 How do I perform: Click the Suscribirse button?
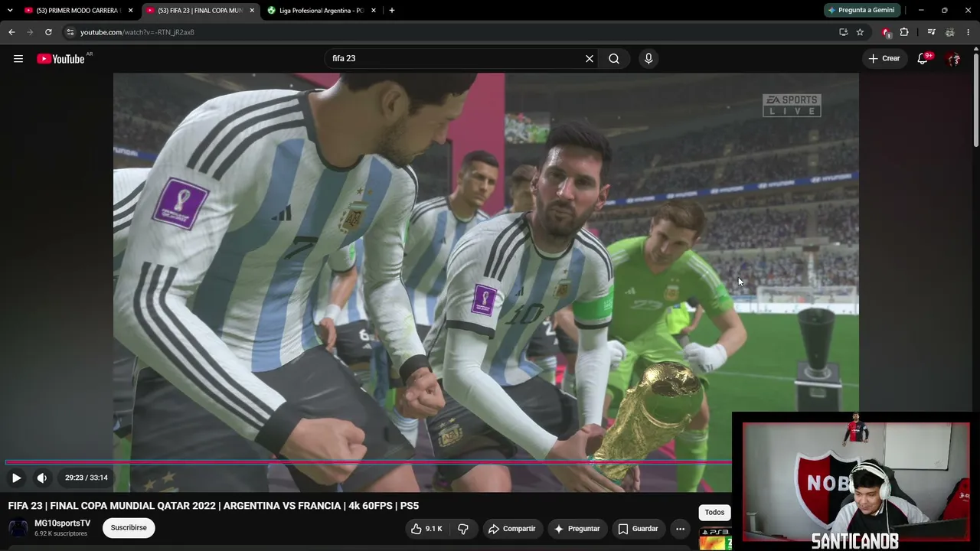129,528
